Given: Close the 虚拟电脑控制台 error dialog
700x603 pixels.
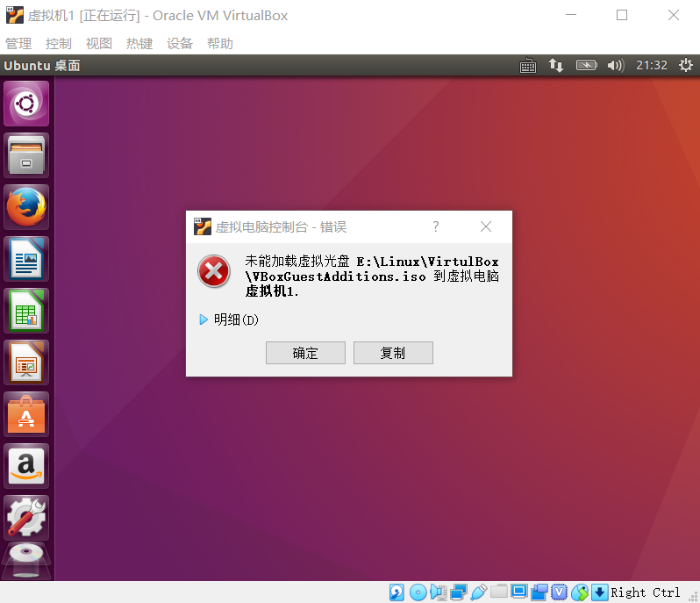Looking at the screenshot, I should point(486,226).
